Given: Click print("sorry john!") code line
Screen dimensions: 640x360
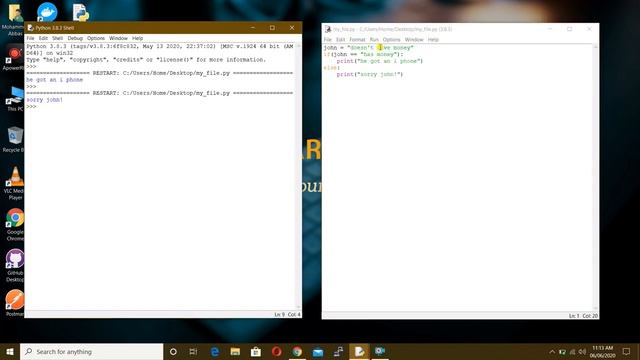Looking at the screenshot, I should 370,74.
